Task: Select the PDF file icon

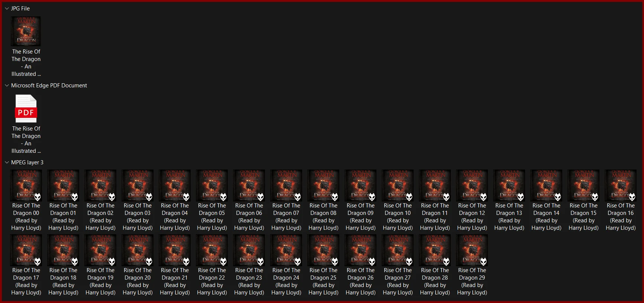Action: (26, 109)
